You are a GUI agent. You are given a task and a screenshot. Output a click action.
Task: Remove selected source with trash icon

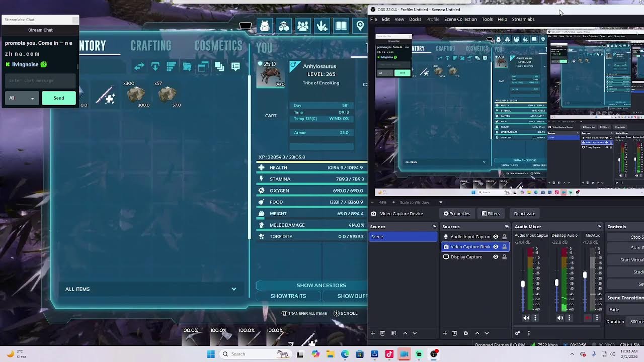(x=454, y=333)
